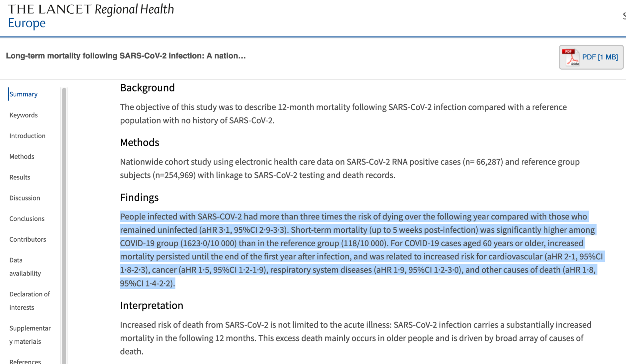Go to References in sidebar
The height and width of the screenshot is (364, 626).
25,361
